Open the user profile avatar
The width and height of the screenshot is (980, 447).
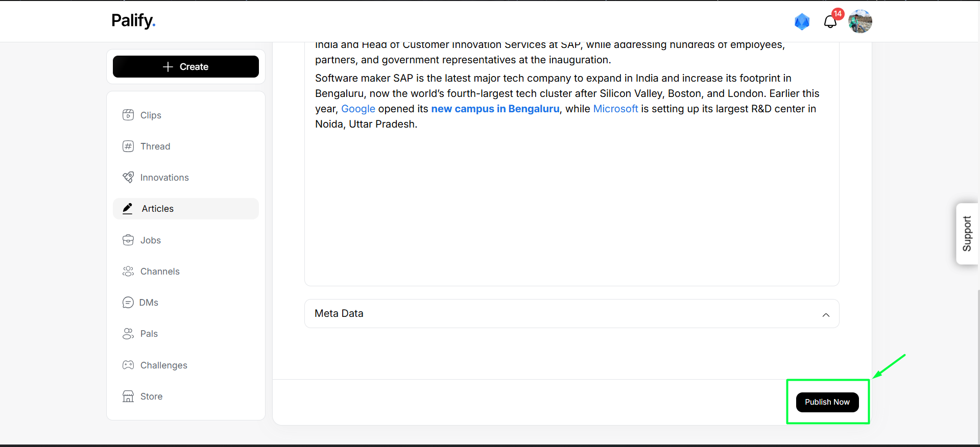pos(860,21)
